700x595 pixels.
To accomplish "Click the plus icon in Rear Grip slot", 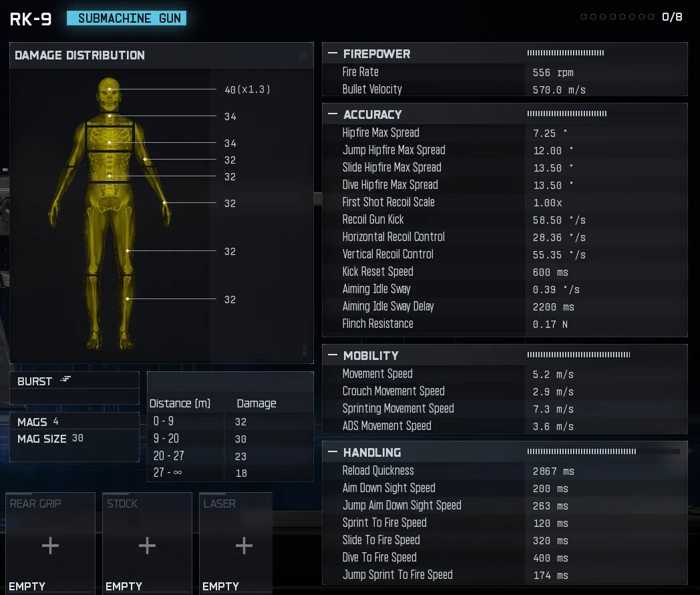I will click(50, 546).
